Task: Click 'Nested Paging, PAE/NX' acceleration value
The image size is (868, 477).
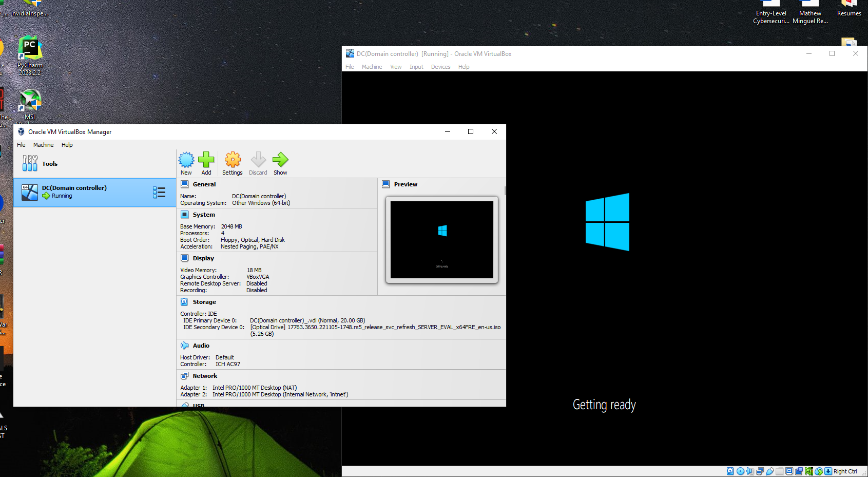Action: 249,246
